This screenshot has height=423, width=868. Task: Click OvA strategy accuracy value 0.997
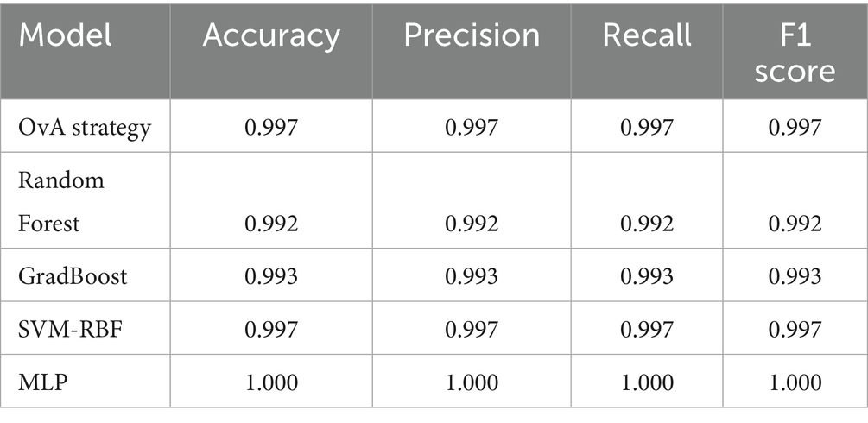point(271,129)
